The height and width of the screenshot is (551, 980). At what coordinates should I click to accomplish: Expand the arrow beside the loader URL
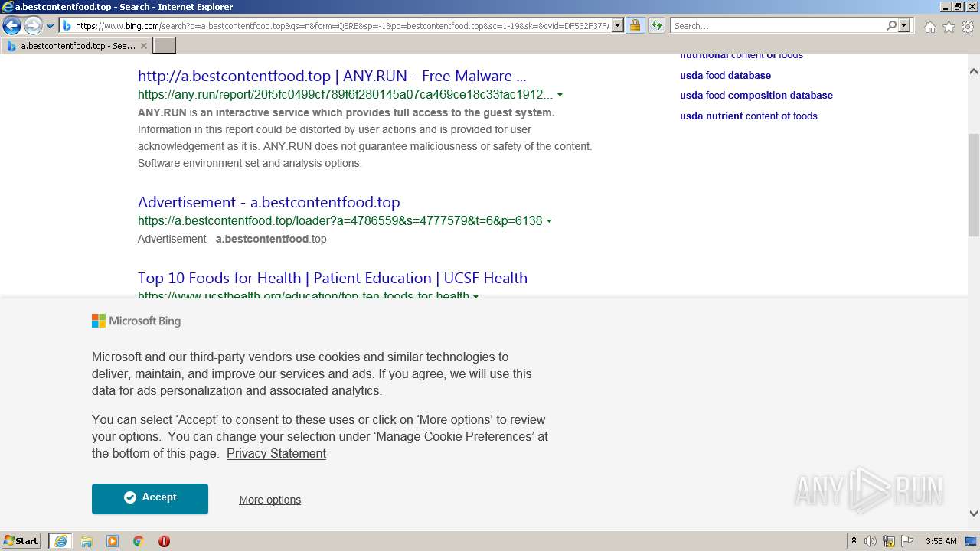549,221
